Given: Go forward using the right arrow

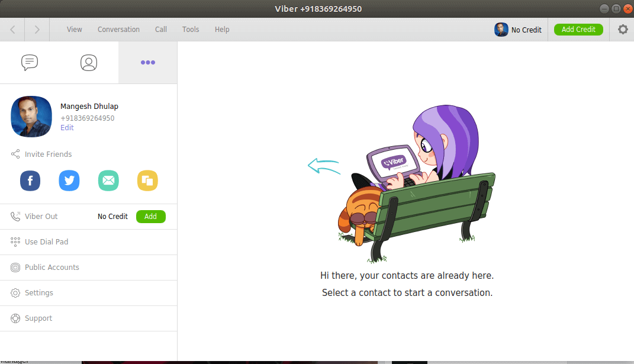Looking at the screenshot, I should tap(37, 30).
